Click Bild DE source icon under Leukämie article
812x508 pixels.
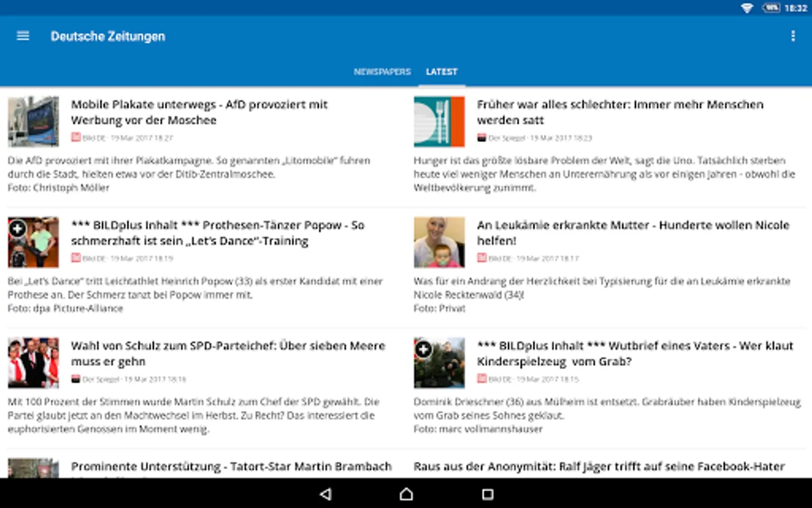482,258
